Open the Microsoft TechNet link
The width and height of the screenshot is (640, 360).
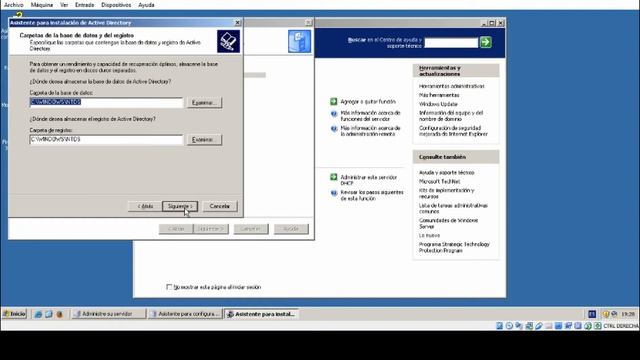coord(439,181)
